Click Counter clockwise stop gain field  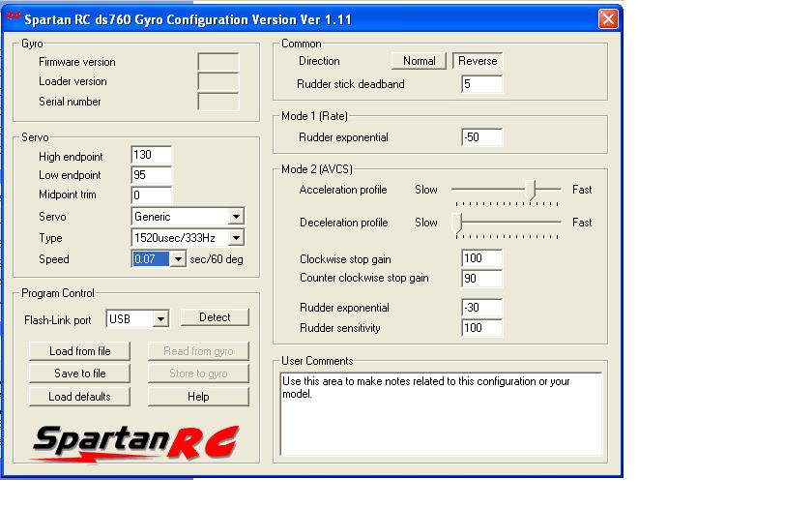pyautogui.click(x=481, y=279)
